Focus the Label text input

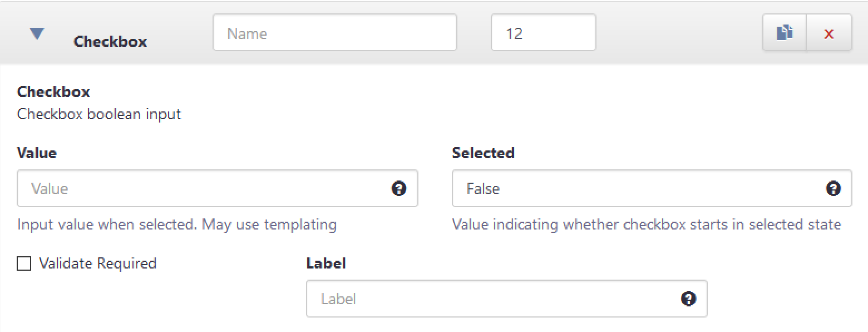click(x=507, y=299)
